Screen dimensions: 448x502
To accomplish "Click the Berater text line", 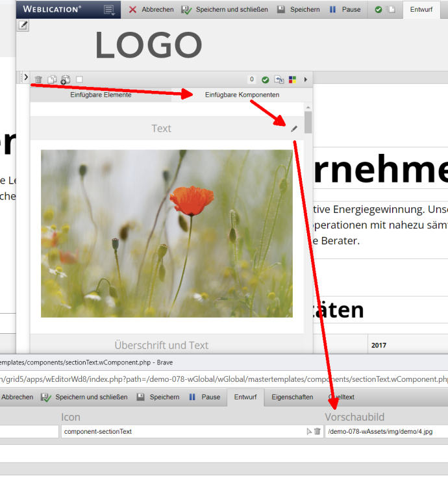I will tap(336, 240).
